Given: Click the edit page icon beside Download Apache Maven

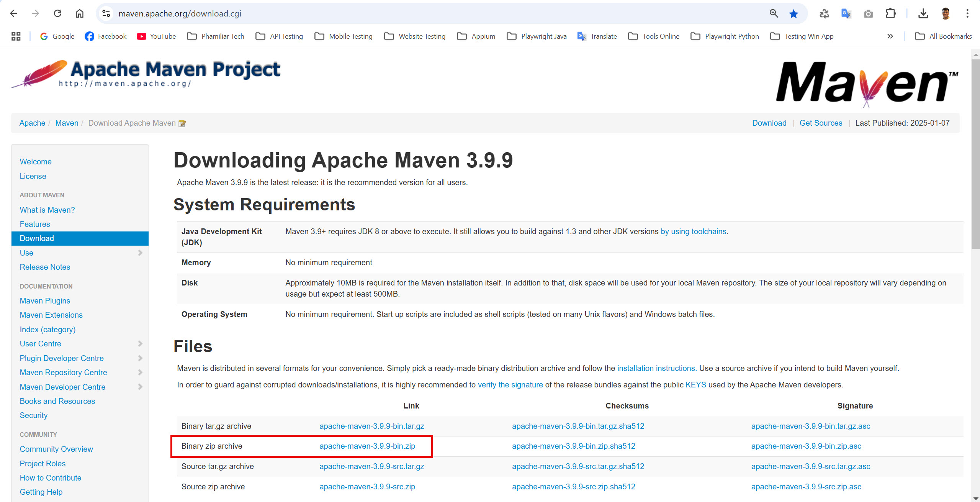Looking at the screenshot, I should [x=182, y=123].
